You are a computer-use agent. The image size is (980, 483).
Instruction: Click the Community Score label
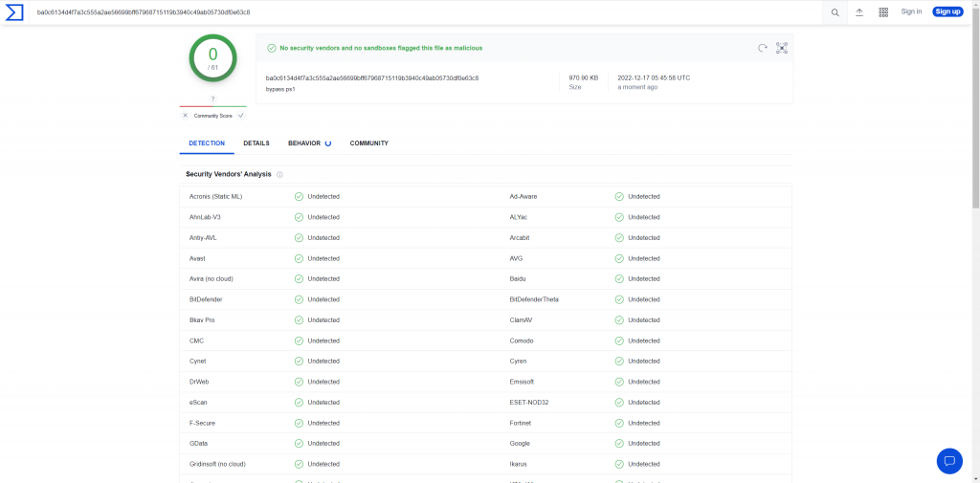pyautogui.click(x=212, y=117)
